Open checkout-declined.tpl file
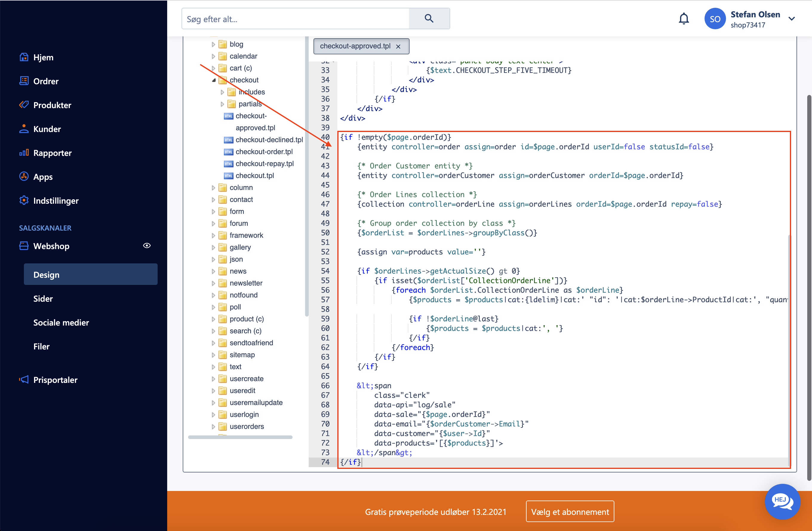This screenshot has width=812, height=531. click(x=269, y=139)
